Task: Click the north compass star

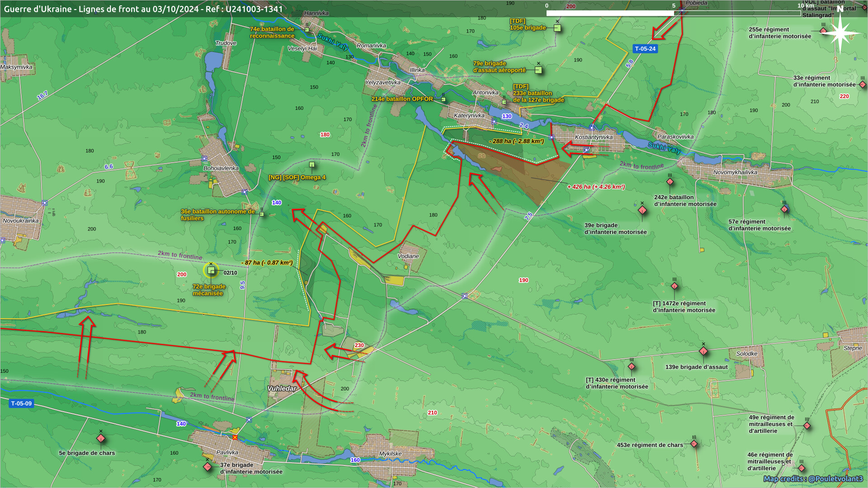Action: click(x=840, y=33)
